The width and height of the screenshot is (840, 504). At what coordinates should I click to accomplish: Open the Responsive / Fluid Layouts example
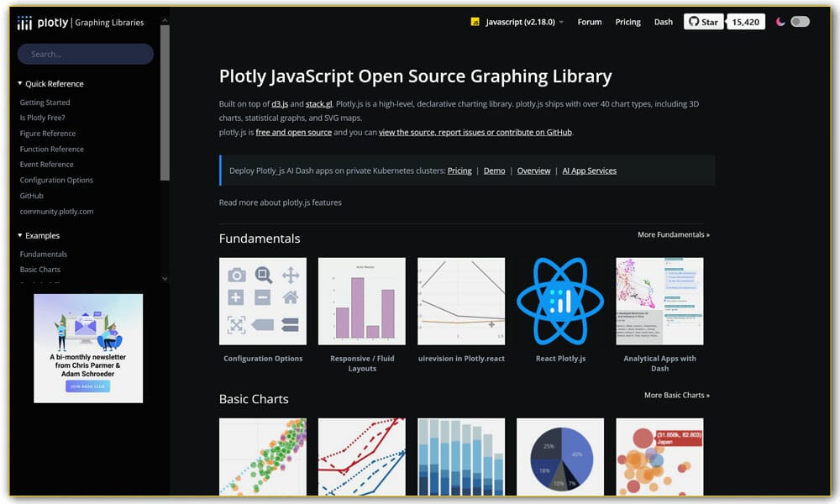361,300
